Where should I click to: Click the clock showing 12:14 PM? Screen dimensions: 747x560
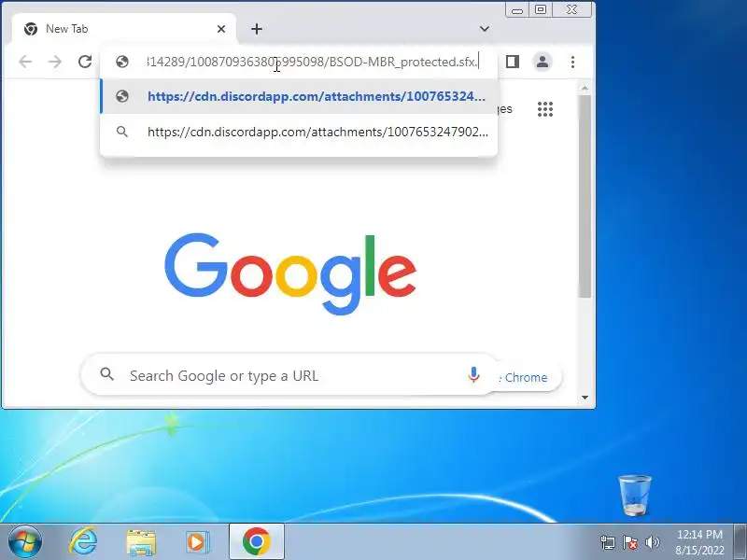click(699, 534)
